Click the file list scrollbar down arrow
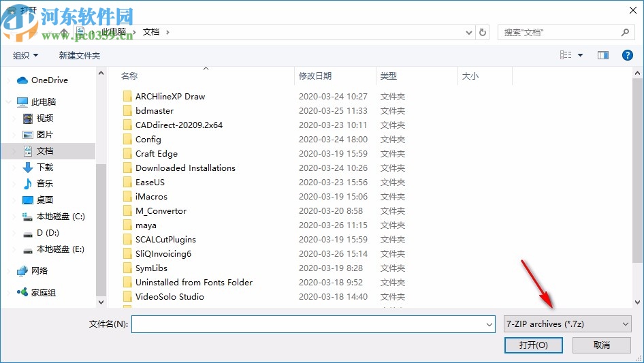This screenshot has height=363, width=644. coord(637,302)
